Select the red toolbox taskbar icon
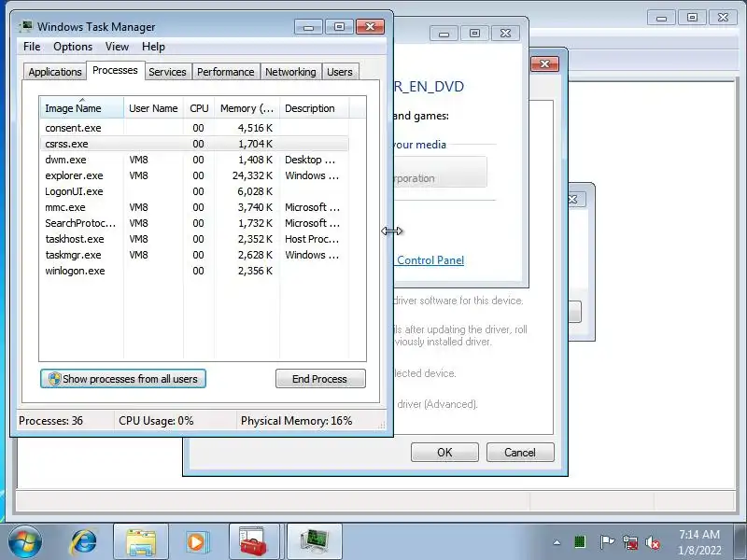 [253, 542]
